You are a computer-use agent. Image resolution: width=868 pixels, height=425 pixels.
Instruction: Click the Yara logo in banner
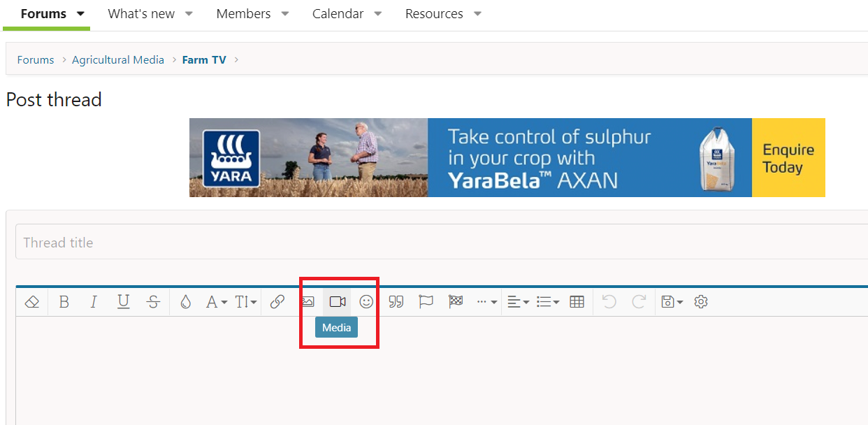pyautogui.click(x=231, y=159)
